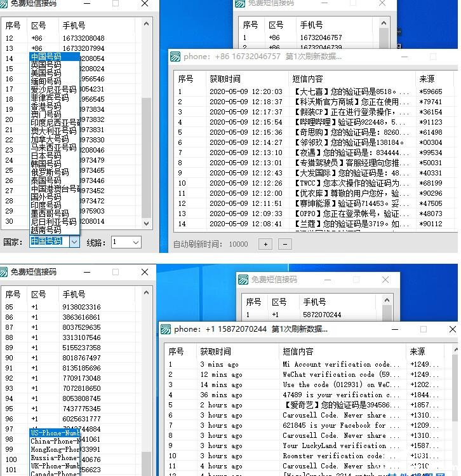
Task: Click the 来源 column header in top window
Action: [434, 79]
